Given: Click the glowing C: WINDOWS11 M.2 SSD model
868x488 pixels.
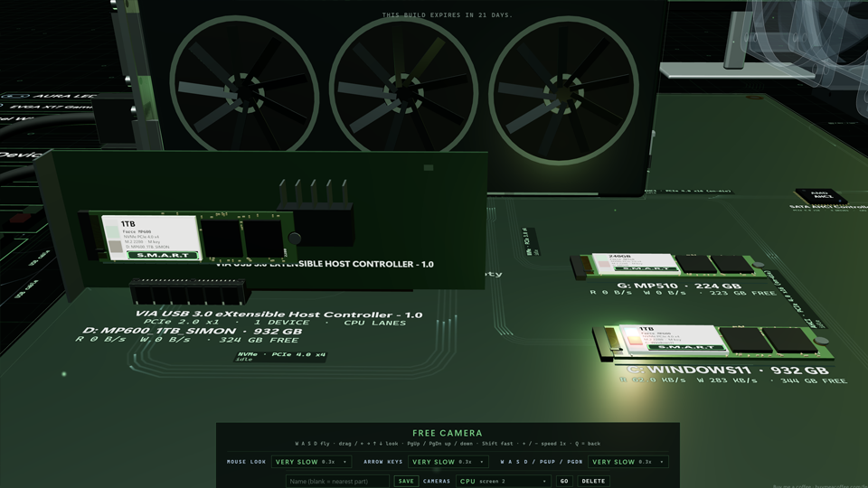Looking at the screenshot, I should tap(712, 342).
